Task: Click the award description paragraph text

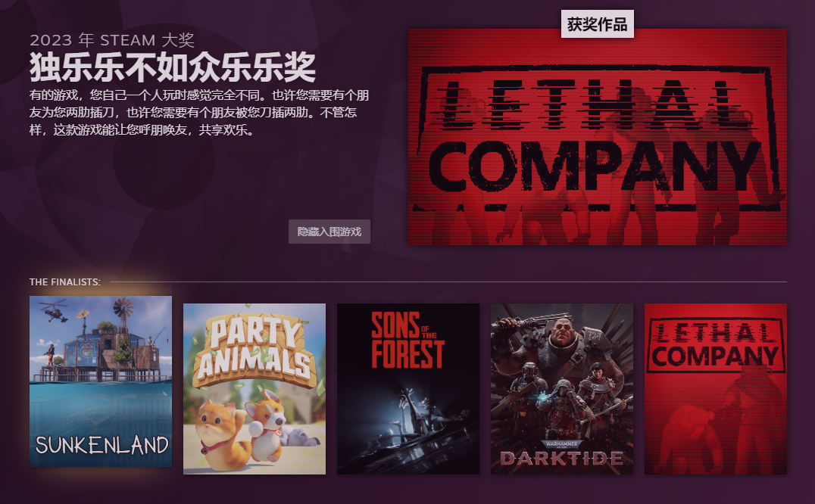Action: [x=199, y=112]
